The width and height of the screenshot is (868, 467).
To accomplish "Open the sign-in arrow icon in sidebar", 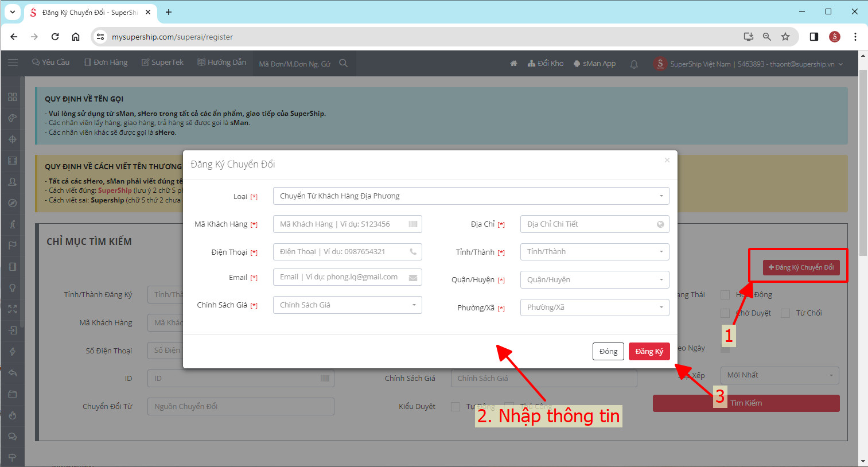I will tap(13, 330).
